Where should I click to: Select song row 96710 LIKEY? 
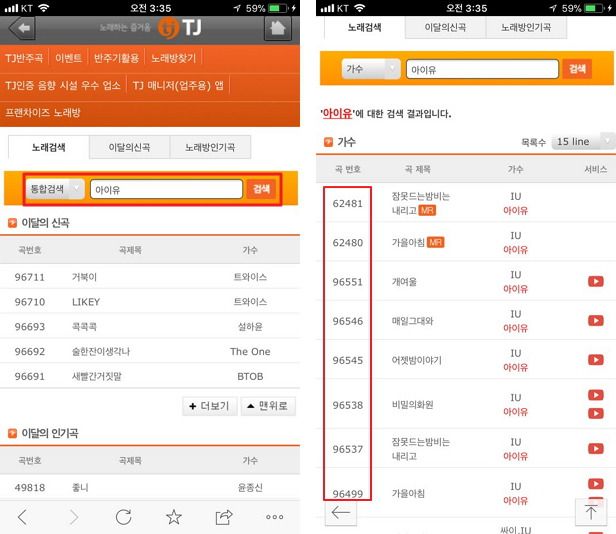point(150,302)
